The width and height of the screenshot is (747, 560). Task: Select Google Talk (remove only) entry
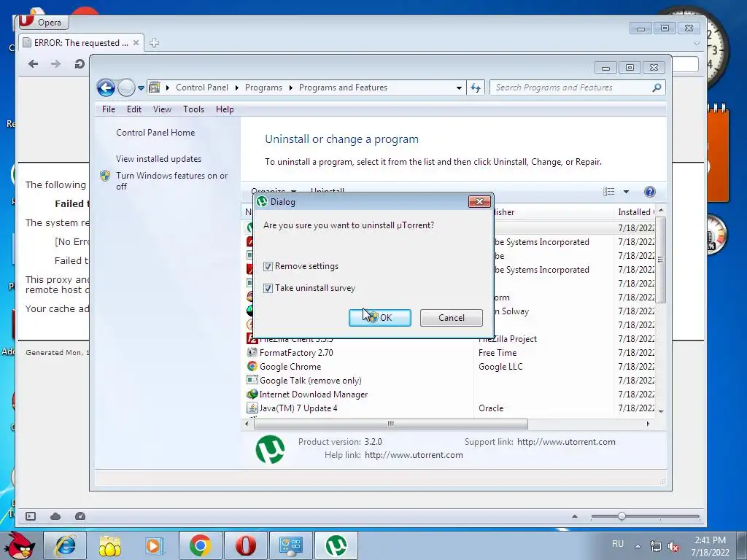pos(310,381)
